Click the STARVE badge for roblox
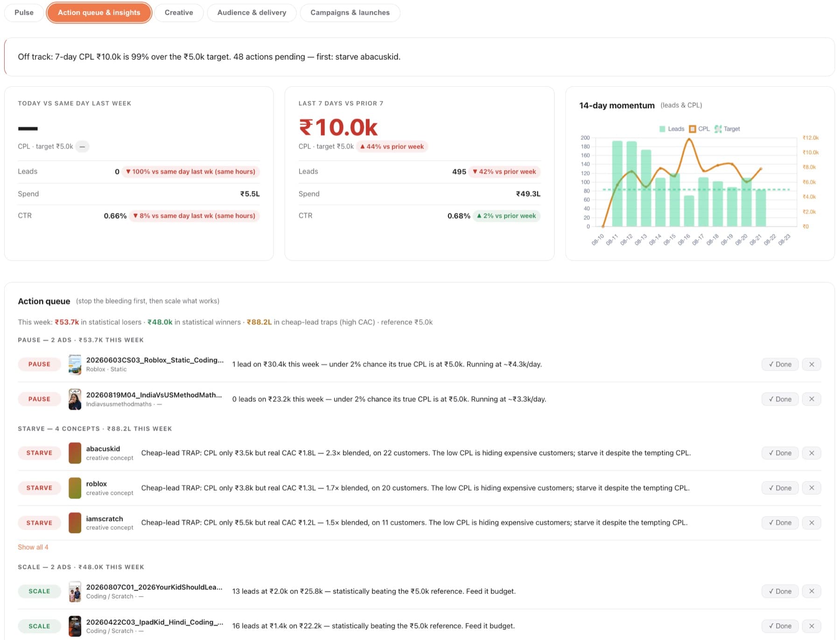Screen dimensions: 840x640 coord(39,488)
